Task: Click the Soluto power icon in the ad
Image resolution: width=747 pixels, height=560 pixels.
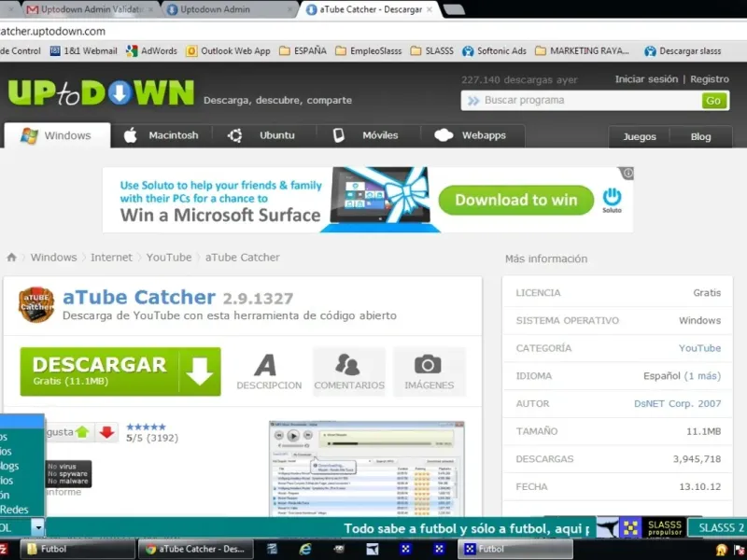Action: [x=612, y=197]
